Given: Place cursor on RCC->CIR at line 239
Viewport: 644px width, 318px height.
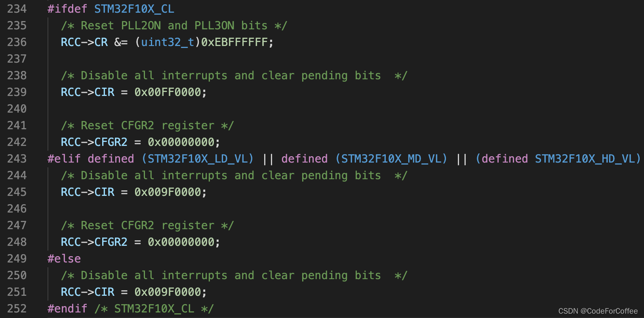Looking at the screenshot, I should [x=88, y=92].
